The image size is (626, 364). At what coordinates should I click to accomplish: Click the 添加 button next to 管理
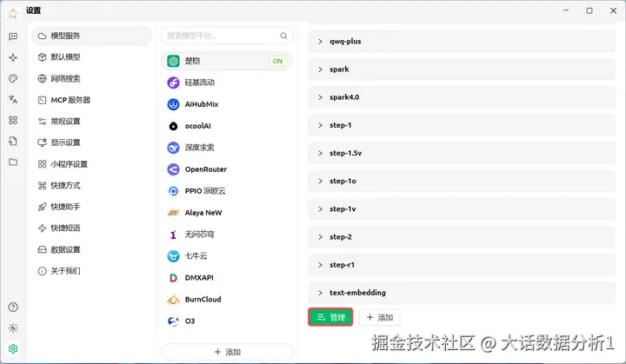[380, 317]
